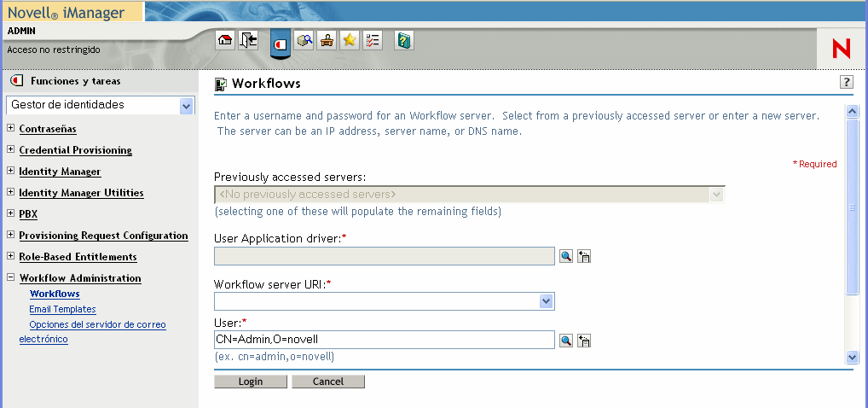Click the 'Acceso no restringido' text
Image resolution: width=868 pixels, height=408 pixels.
tap(54, 50)
